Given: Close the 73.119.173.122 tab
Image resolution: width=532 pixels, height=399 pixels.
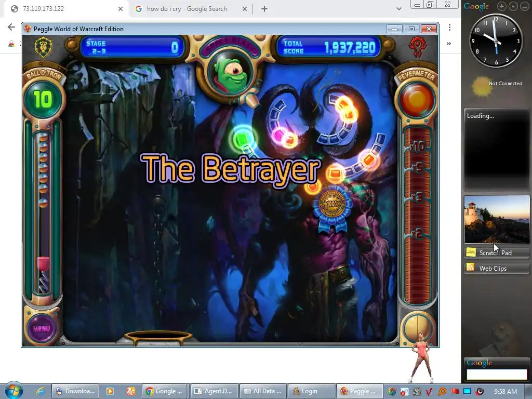Looking at the screenshot, I should [121, 9].
